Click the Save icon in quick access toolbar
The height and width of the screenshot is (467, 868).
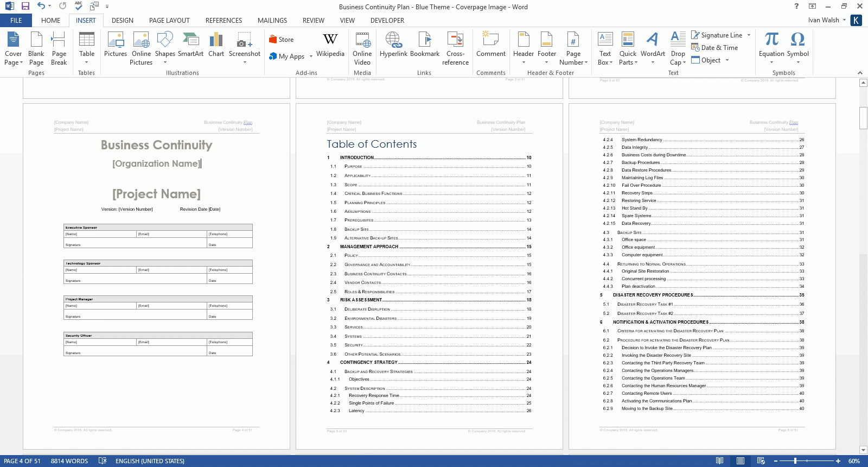point(25,6)
